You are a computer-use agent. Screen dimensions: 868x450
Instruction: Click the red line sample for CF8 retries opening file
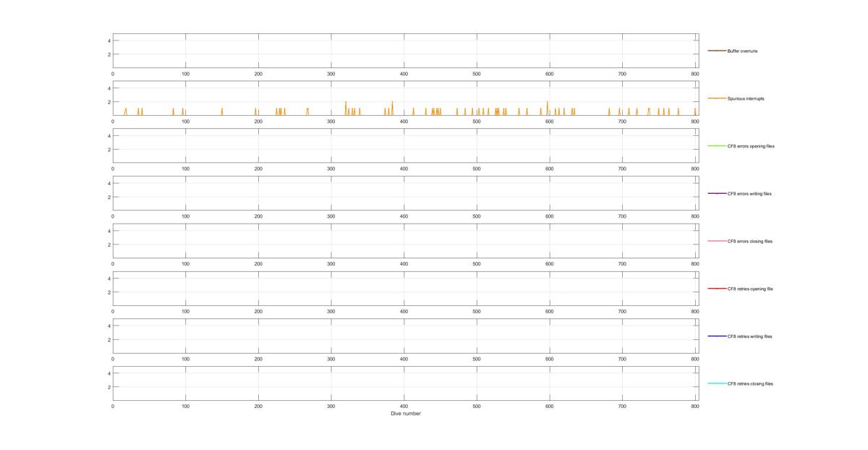(x=717, y=289)
